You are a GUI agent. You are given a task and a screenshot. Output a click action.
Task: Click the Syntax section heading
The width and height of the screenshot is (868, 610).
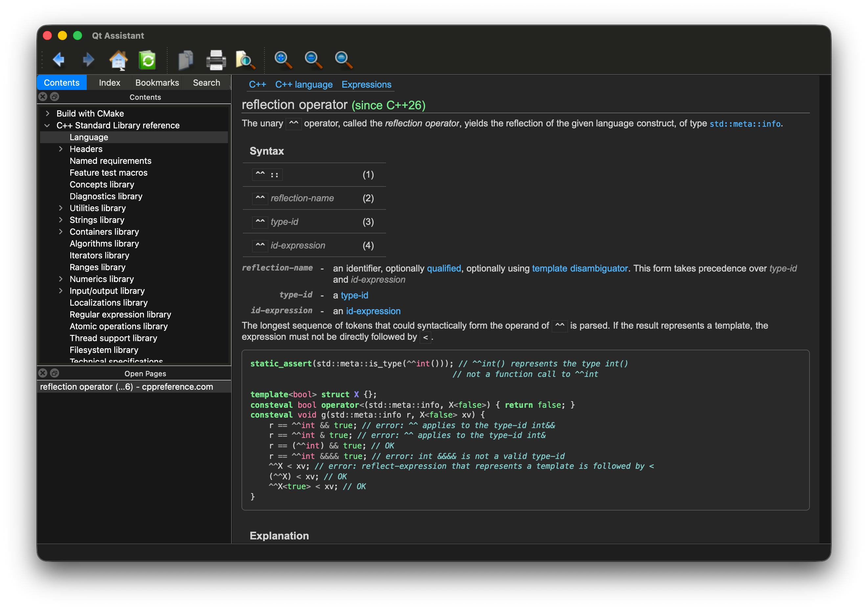(x=266, y=151)
